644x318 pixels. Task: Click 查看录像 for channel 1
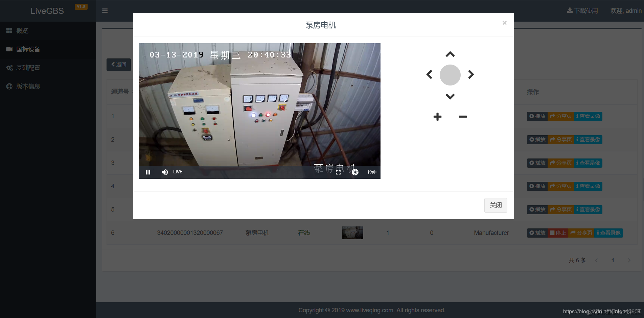tap(588, 116)
